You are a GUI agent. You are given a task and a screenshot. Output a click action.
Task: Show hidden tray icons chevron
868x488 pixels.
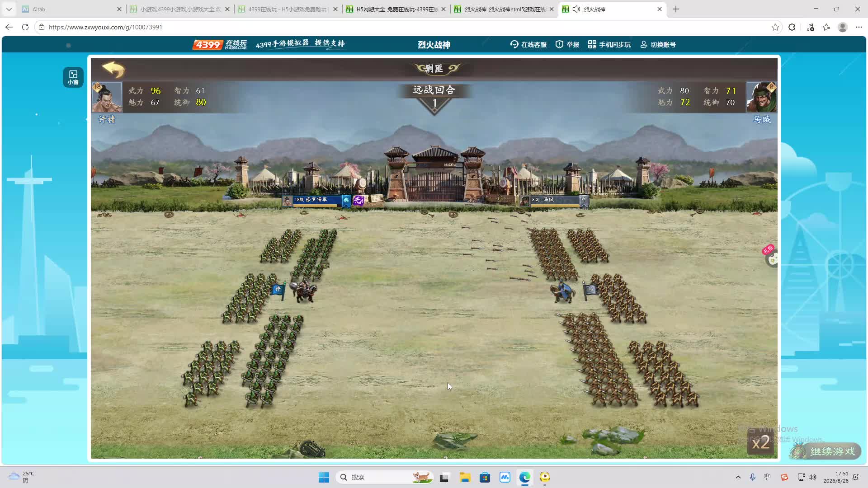tap(738, 477)
